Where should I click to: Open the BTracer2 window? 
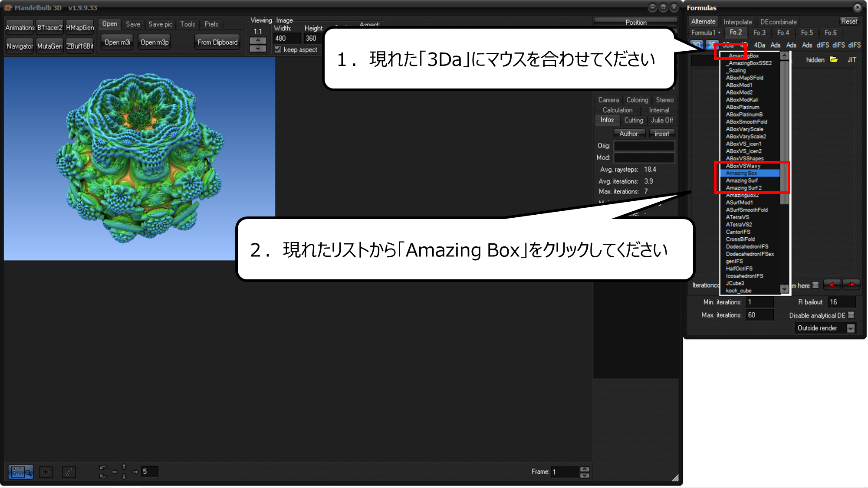(x=49, y=27)
